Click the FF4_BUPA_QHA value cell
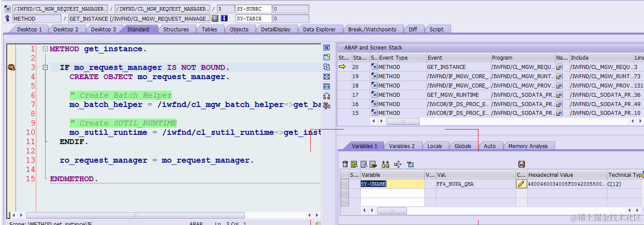Screen dimensions: 644x225 [476, 184]
